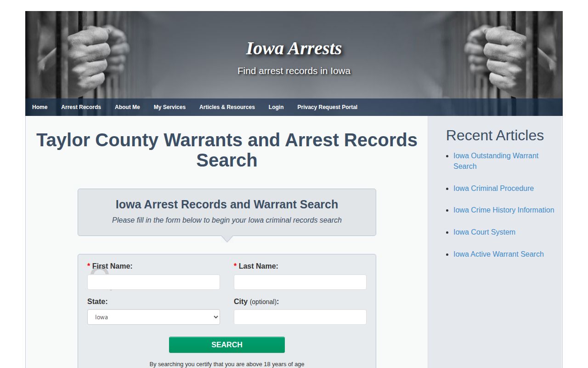Focus the First Name input field
The height and width of the screenshot is (368, 588).
point(153,282)
